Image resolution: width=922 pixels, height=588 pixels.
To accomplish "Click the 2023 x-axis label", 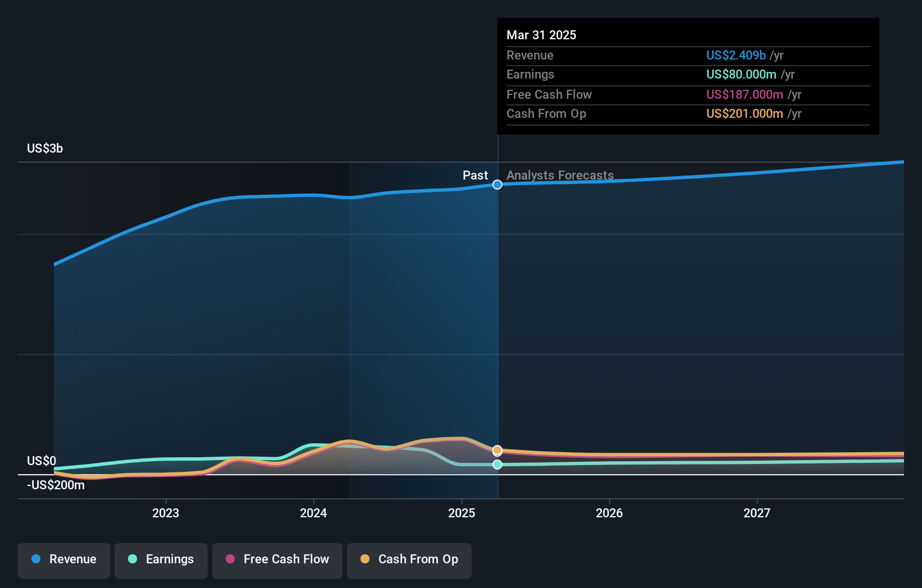I will tap(166, 513).
